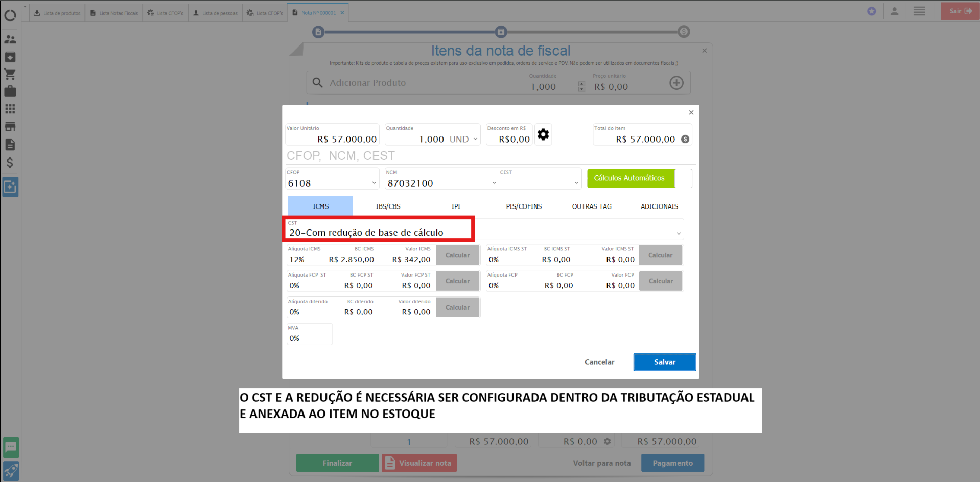Image resolution: width=980 pixels, height=482 pixels.
Task: Open the chat bubble icon at bottom left
Action: coord(11,447)
